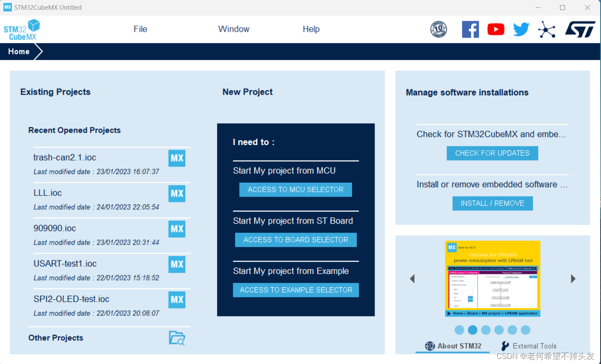The height and width of the screenshot is (364, 601).
Task: Open the Facebook page icon
Action: click(x=470, y=30)
